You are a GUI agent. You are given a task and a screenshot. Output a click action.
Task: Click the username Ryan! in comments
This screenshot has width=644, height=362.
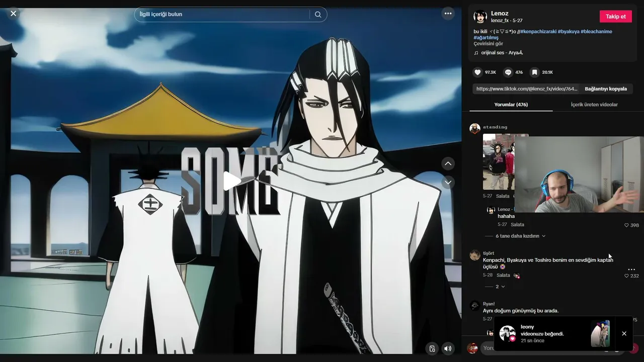[x=489, y=304]
